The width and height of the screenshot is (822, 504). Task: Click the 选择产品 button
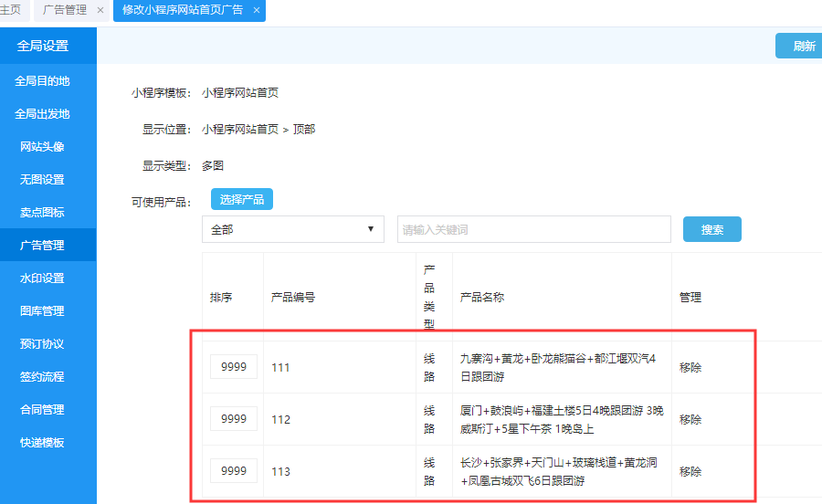242,199
